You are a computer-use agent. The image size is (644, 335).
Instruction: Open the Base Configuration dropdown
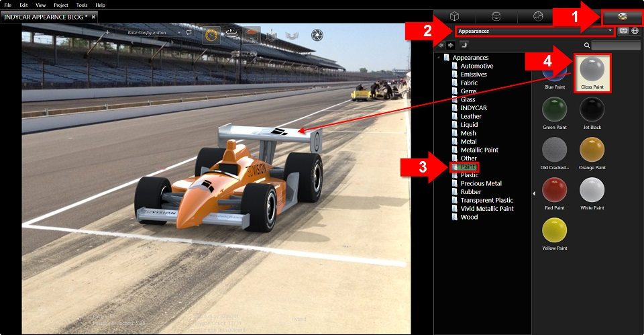coord(150,32)
